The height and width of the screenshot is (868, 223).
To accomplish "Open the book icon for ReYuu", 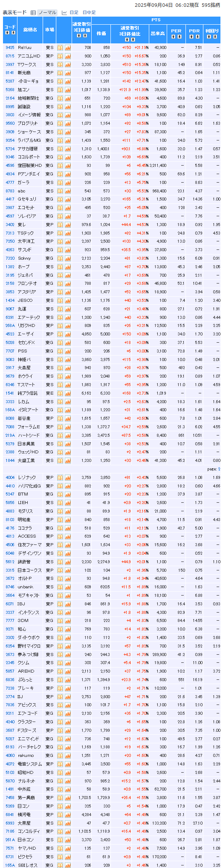I will 60,48.
